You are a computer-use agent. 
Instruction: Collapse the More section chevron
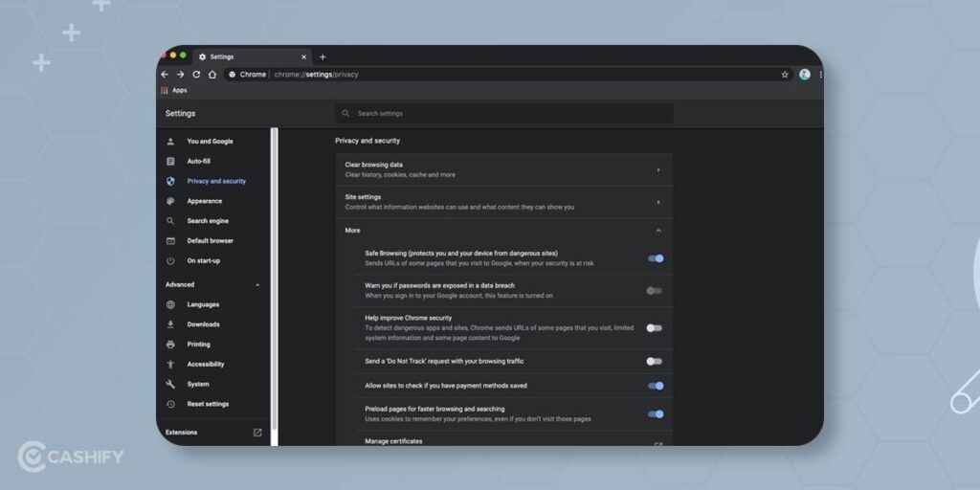(x=658, y=231)
